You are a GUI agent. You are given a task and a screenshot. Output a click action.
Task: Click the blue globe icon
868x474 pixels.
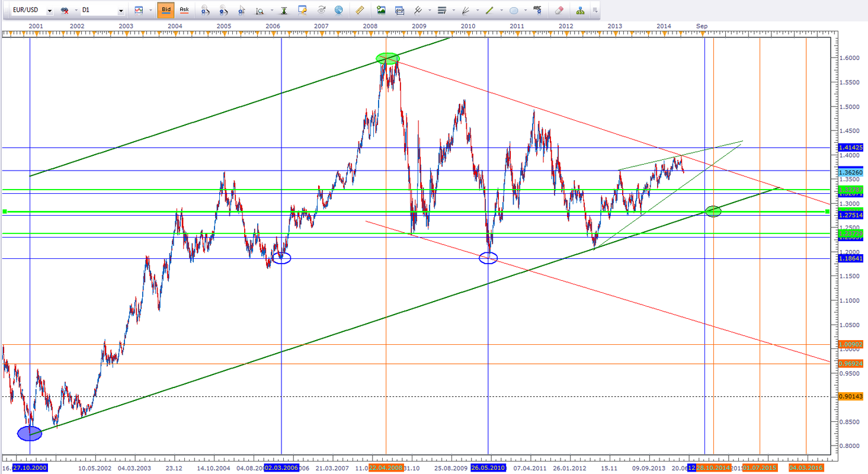pos(339,11)
